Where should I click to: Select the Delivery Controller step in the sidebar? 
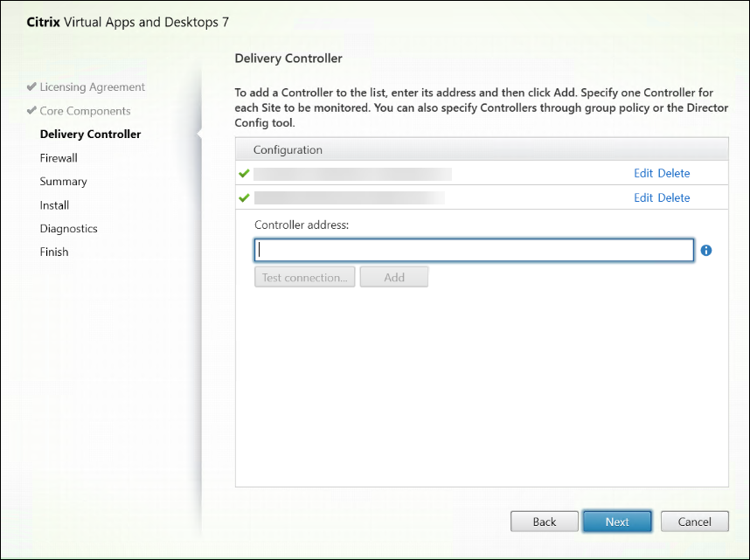90,134
